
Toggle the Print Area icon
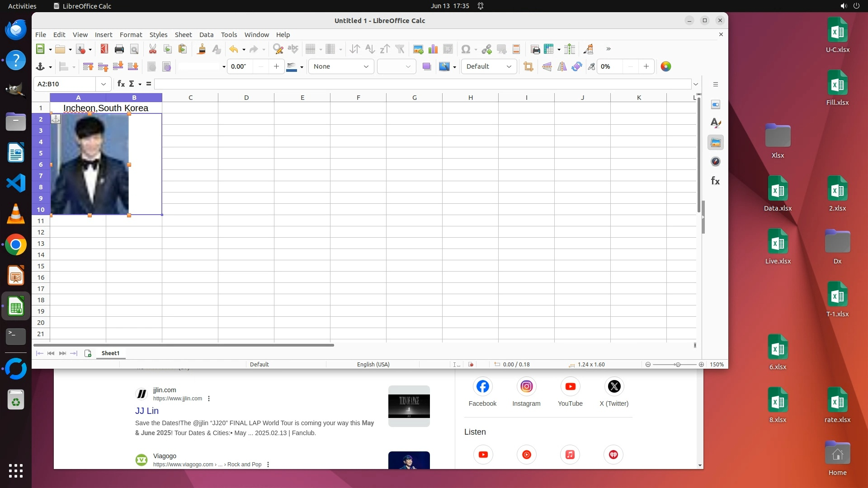tap(535, 49)
